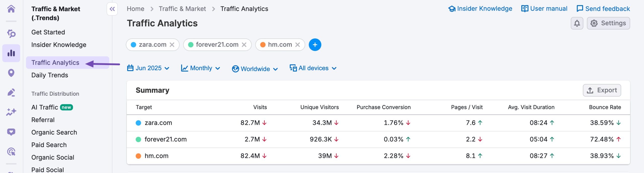Open the Monthly granularity dropdown

point(201,68)
